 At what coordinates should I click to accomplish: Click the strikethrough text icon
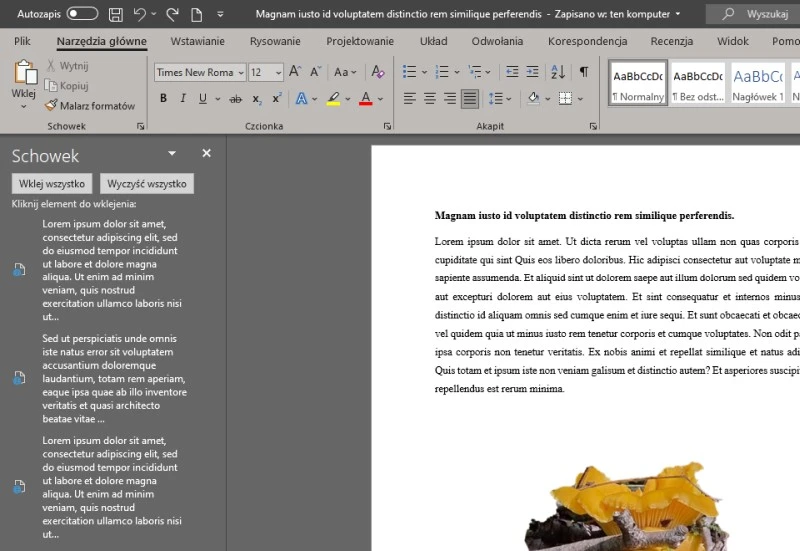[235, 98]
